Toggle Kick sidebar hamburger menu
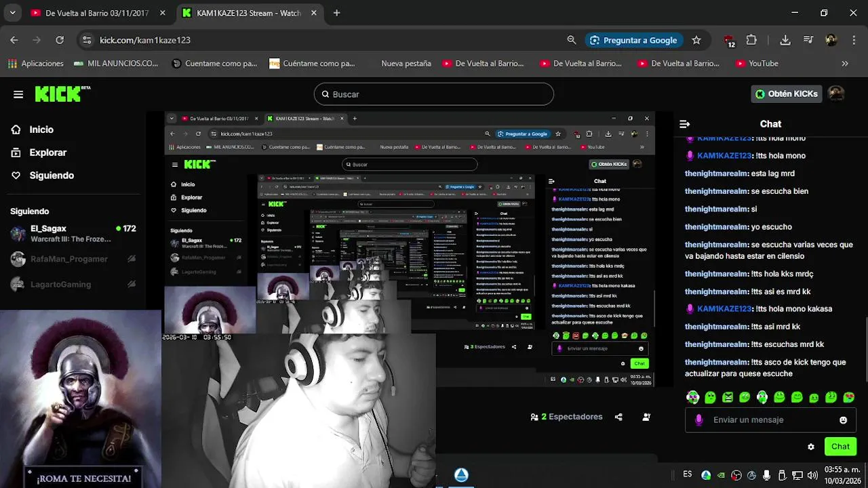The height and width of the screenshot is (488, 868). [18, 94]
